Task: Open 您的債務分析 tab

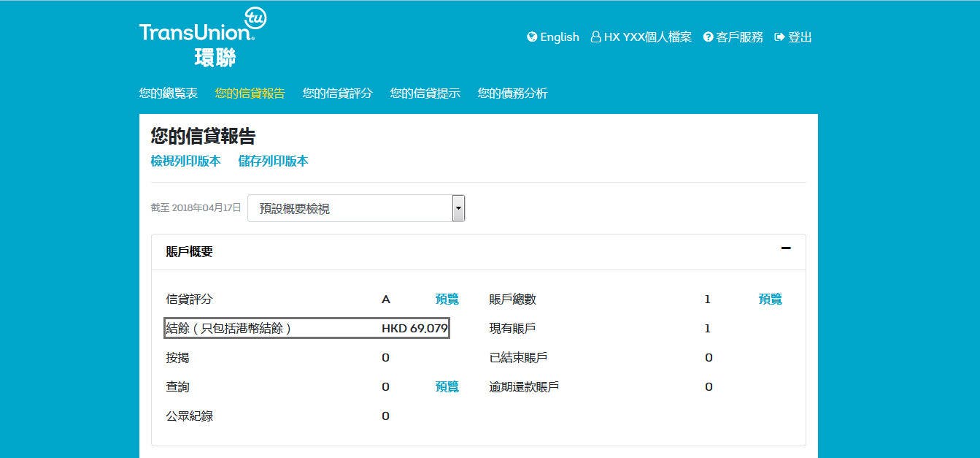Action: (513, 93)
